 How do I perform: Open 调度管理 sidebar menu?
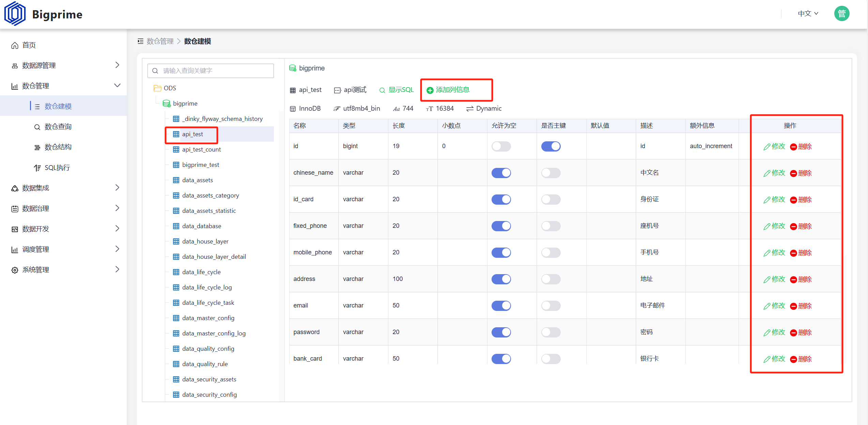(63, 250)
